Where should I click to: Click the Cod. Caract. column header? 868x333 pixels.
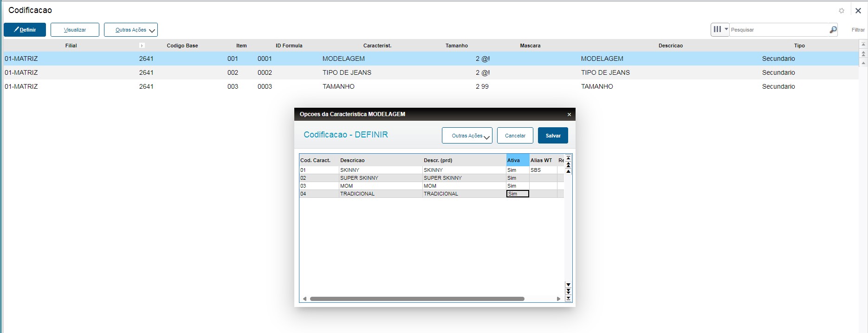[x=319, y=160]
